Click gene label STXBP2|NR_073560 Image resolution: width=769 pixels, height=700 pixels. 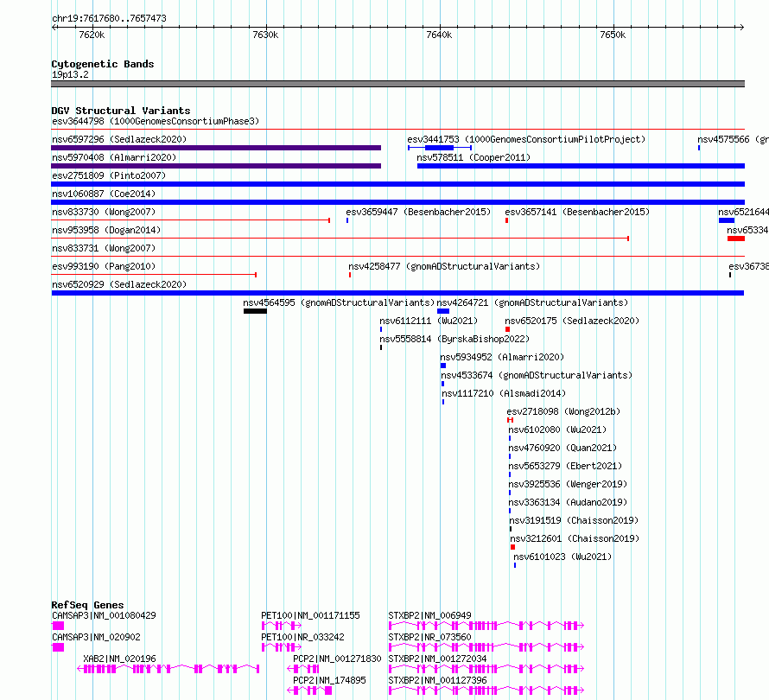pos(429,637)
